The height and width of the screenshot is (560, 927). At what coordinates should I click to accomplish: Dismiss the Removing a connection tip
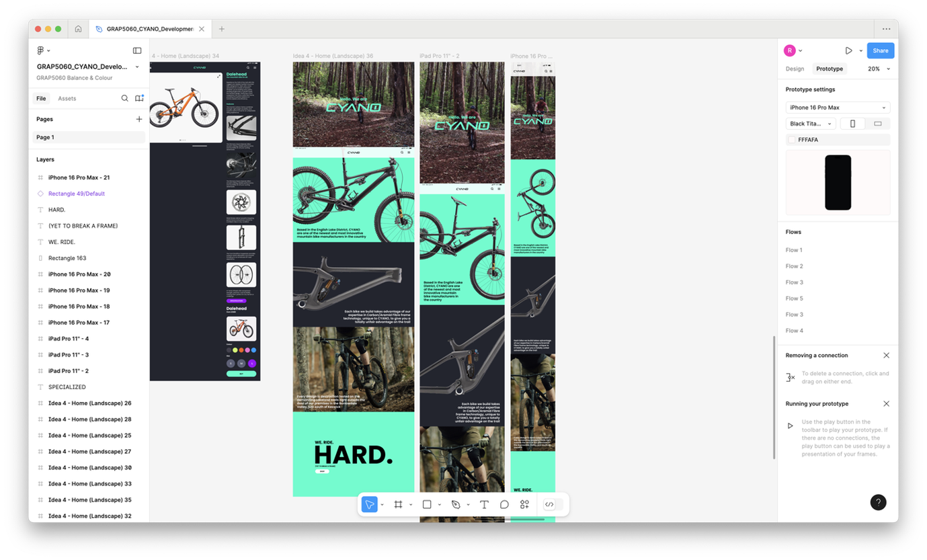886,355
